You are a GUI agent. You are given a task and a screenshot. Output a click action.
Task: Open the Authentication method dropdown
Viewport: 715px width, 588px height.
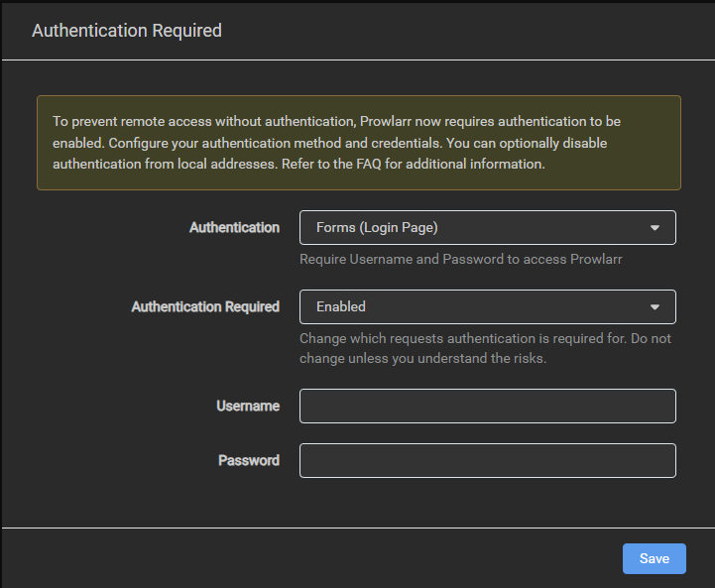487,227
